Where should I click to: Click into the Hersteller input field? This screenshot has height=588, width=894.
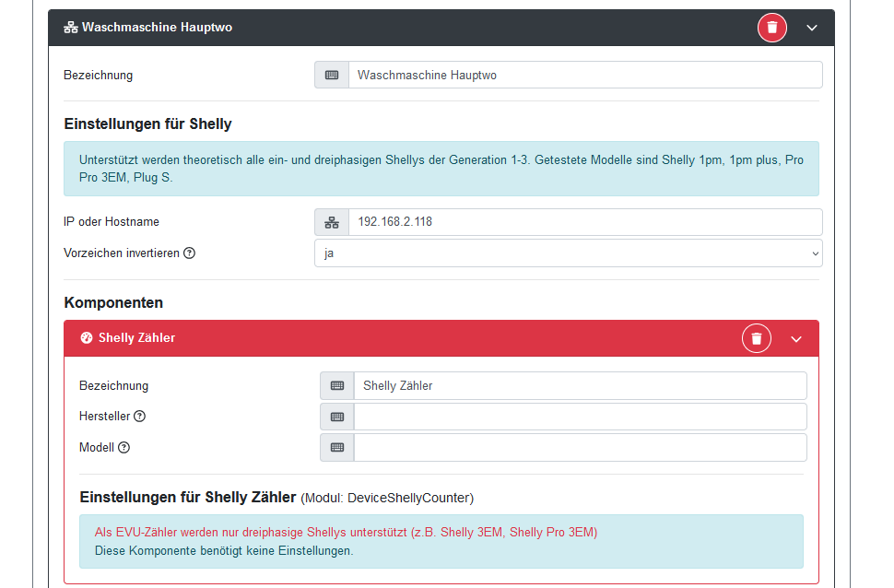click(x=580, y=417)
